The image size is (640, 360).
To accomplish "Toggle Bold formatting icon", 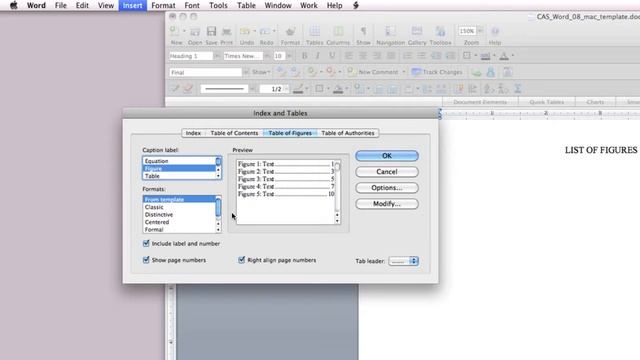I will tap(304, 56).
